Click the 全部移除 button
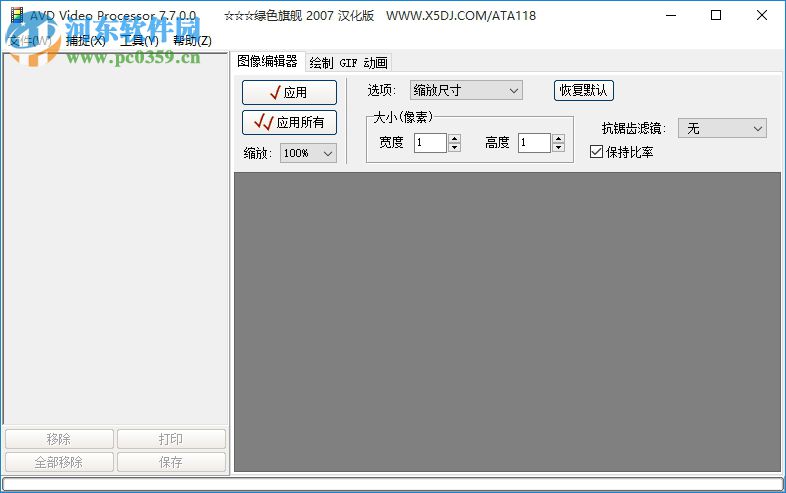786x493 pixels. (59, 462)
